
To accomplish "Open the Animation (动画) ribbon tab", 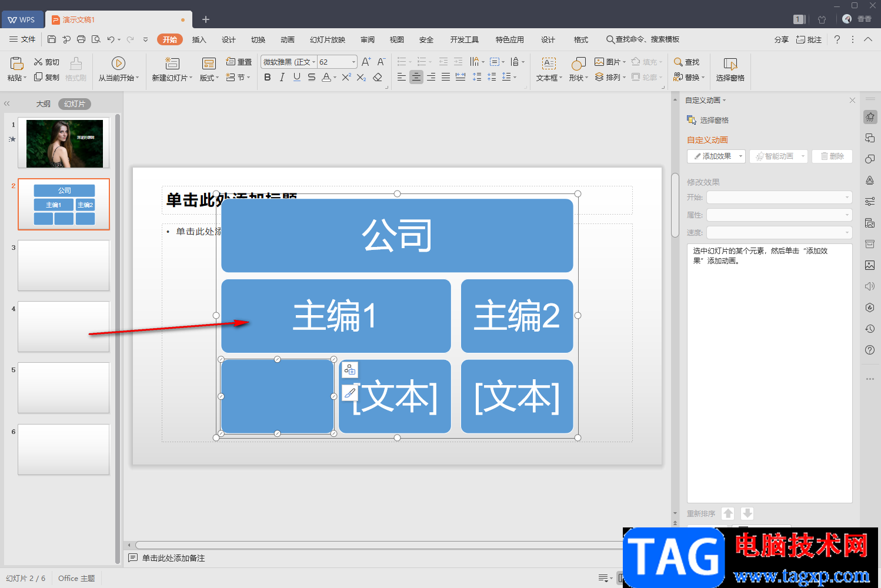I will 288,39.
